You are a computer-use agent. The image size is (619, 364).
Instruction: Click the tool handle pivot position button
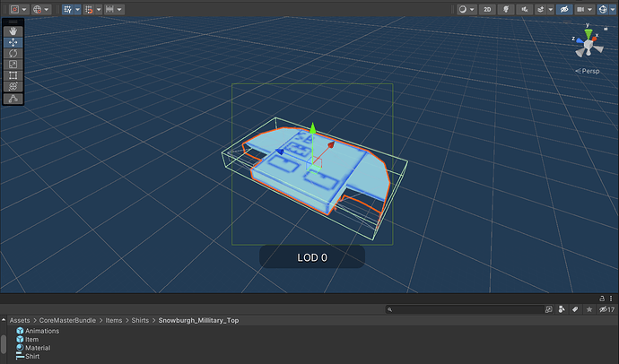(x=15, y=10)
